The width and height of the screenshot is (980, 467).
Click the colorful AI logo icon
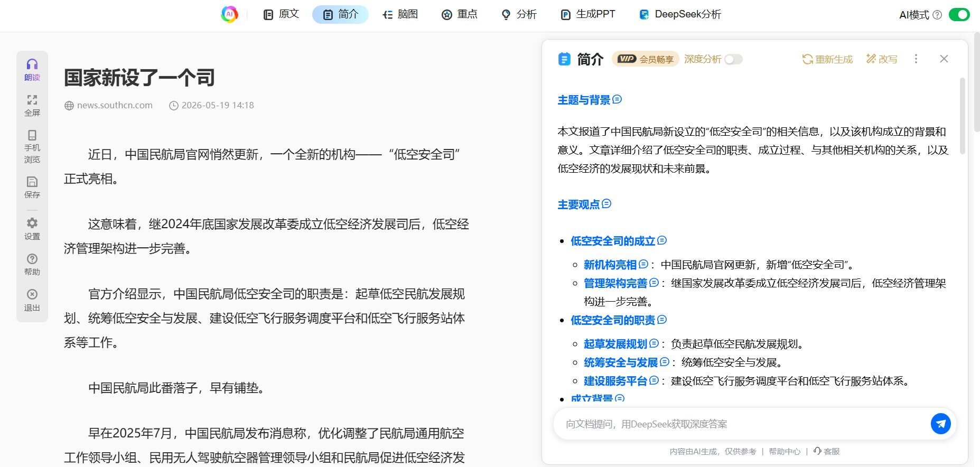click(229, 14)
